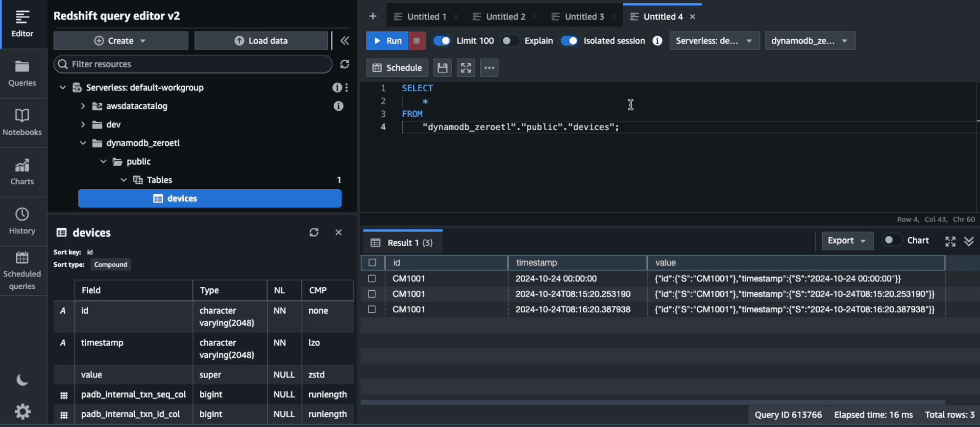Collapse the dynamodb_zeroetl database node

pos(83,143)
